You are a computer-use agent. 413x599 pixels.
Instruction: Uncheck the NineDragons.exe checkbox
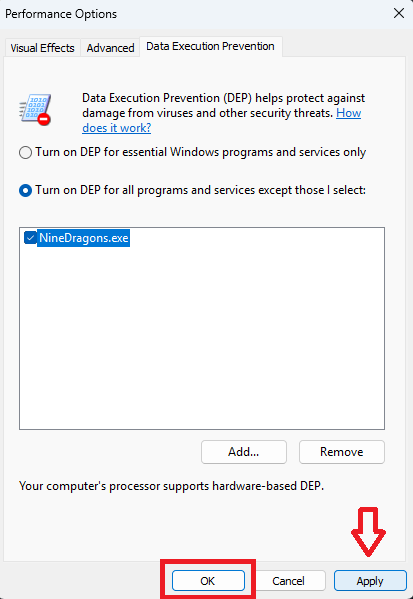click(x=30, y=238)
